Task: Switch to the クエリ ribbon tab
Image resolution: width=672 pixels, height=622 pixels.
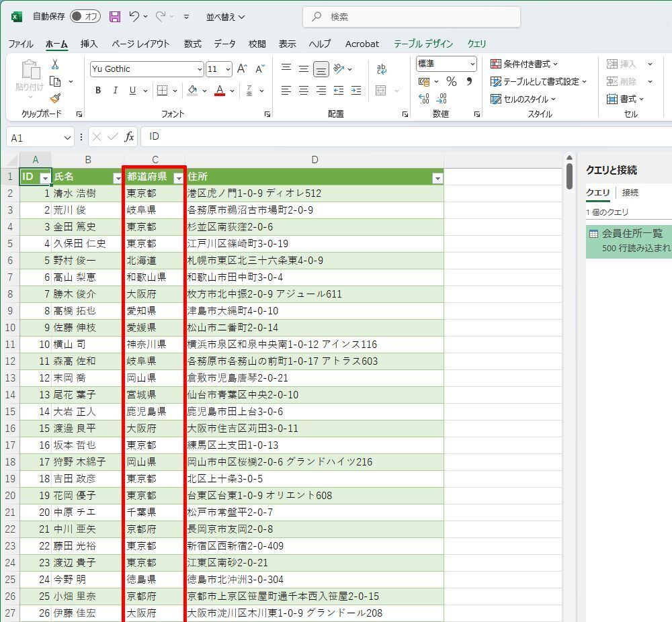Action: (x=476, y=44)
